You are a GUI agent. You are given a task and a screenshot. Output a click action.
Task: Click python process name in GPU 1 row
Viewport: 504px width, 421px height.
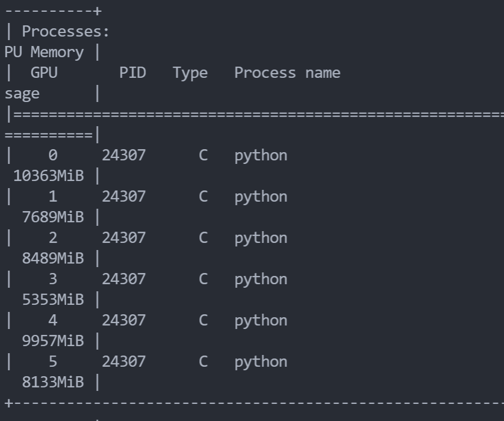(x=261, y=196)
